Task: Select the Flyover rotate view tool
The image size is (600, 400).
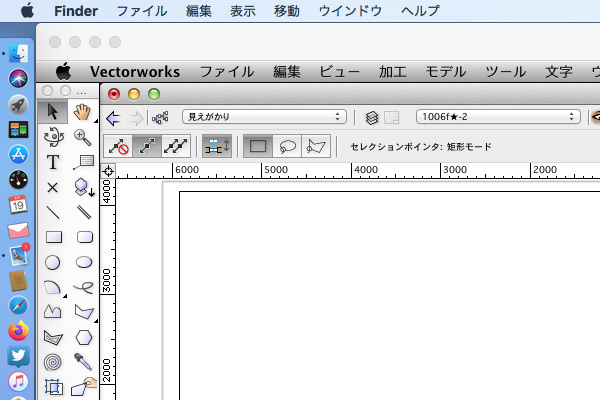Action: point(53,137)
